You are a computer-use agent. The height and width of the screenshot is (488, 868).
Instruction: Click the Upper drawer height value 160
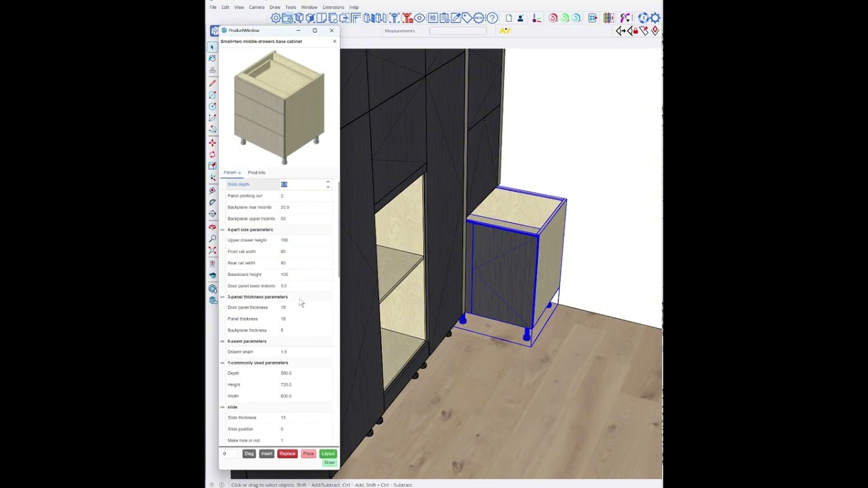[284, 240]
